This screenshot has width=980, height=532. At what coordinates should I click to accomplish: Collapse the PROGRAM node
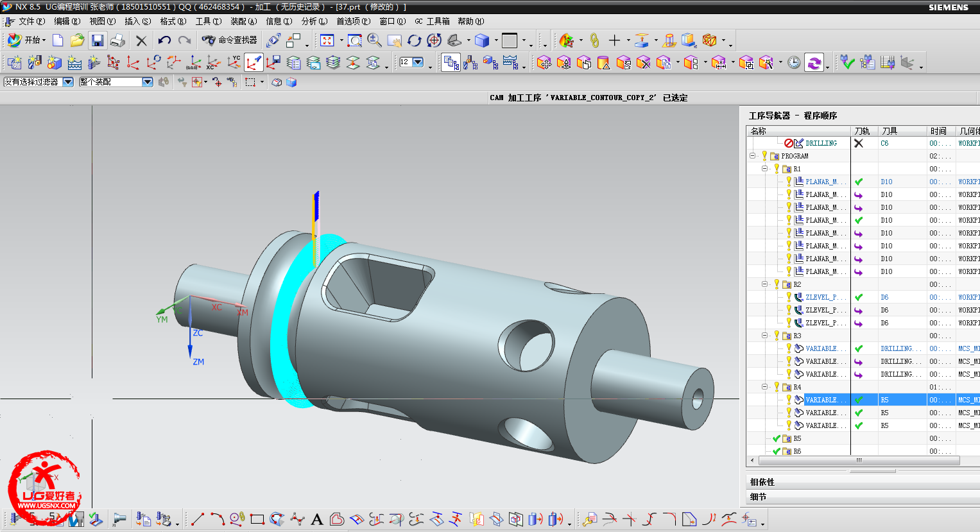(752, 156)
